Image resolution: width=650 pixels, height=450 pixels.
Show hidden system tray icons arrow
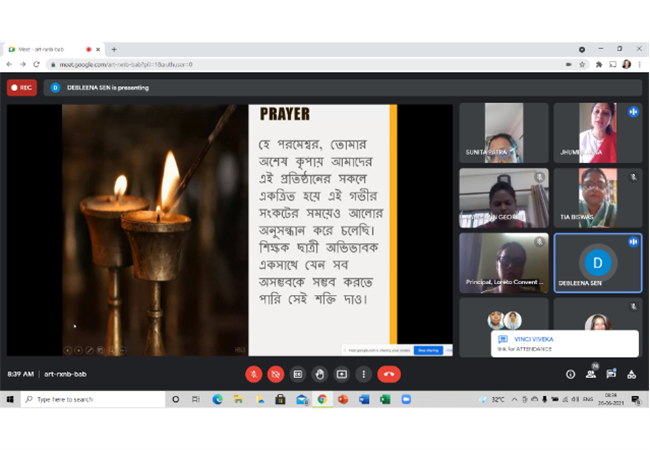click(514, 399)
